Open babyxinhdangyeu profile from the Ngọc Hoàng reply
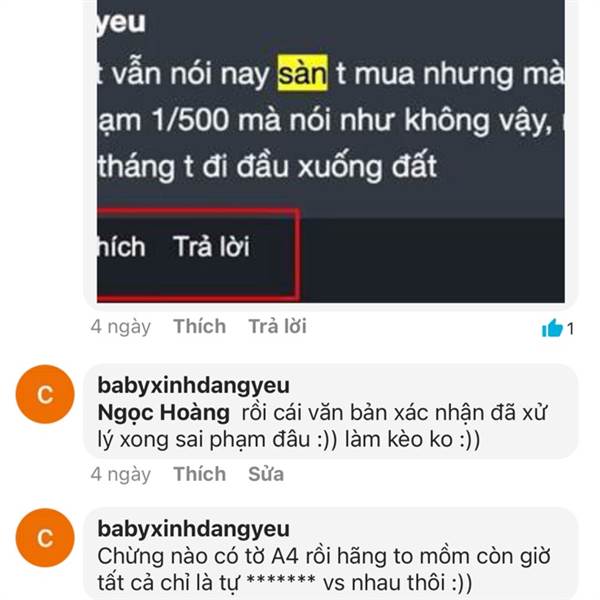600x600 pixels. (193, 385)
